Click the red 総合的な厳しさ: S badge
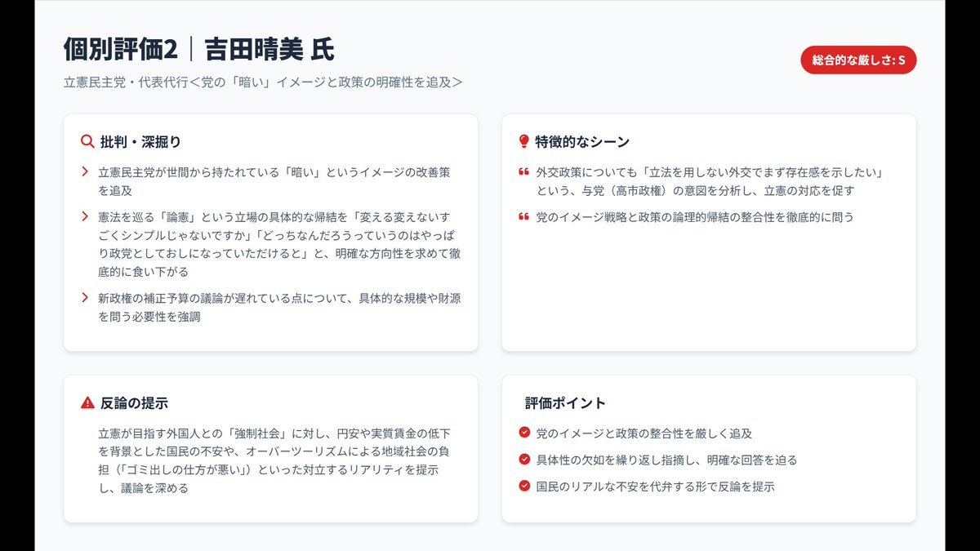This screenshot has width=980, height=551. [x=858, y=60]
